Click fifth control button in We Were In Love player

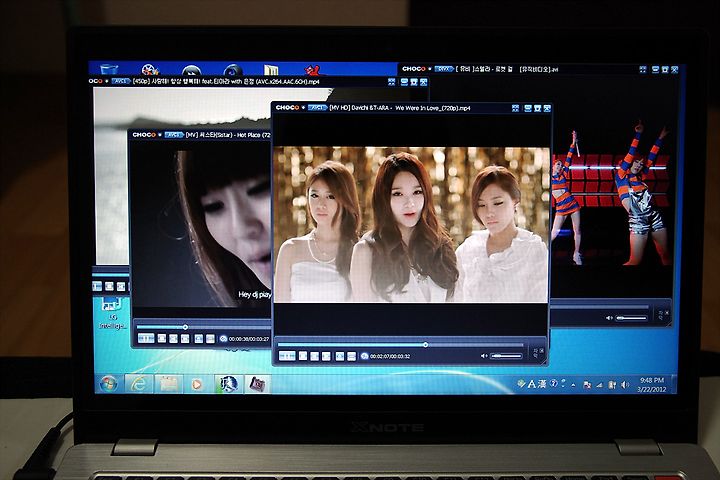tap(340, 356)
